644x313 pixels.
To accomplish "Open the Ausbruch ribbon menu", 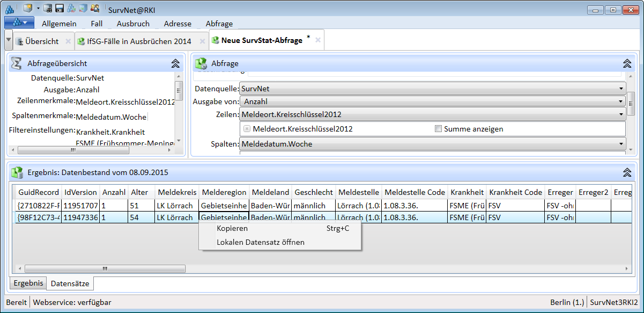I will pos(133,24).
